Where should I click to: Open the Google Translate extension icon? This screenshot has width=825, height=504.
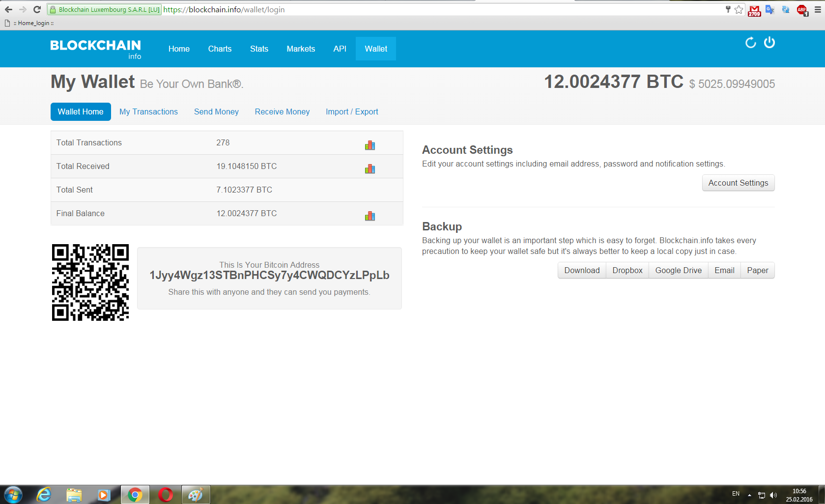click(x=770, y=10)
